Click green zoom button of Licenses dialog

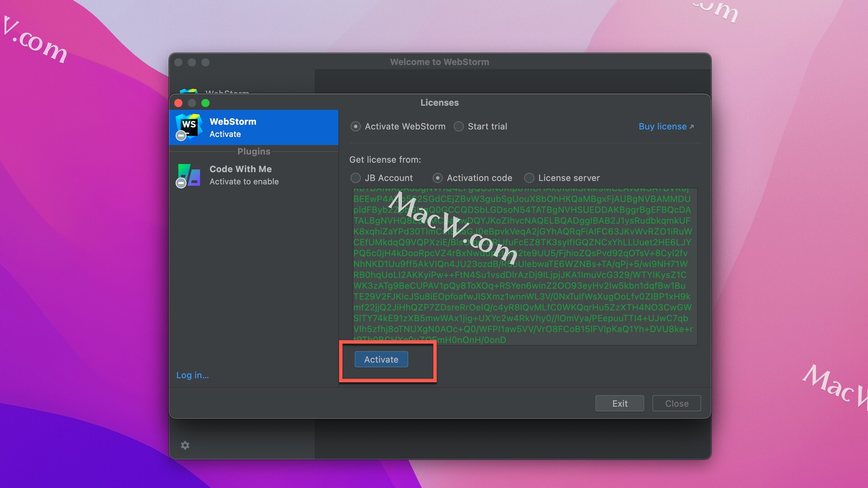pyautogui.click(x=205, y=103)
